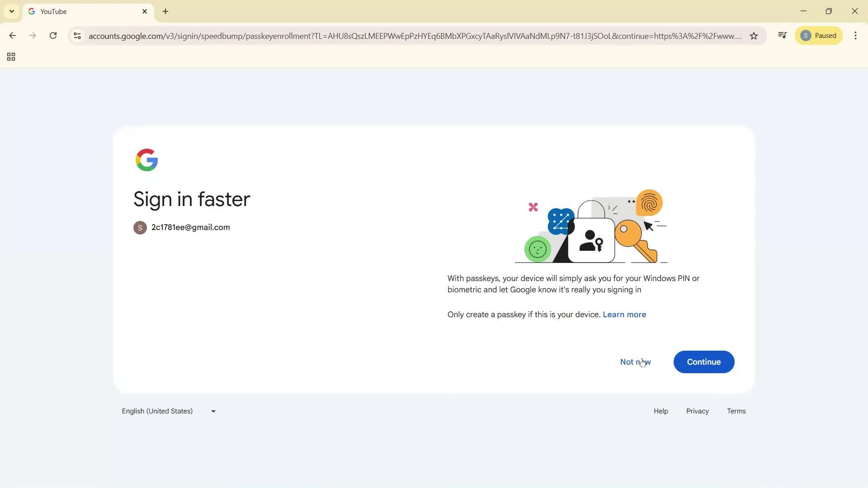The height and width of the screenshot is (488, 868).
Task: Click the forward navigation arrow
Action: click(x=33, y=36)
